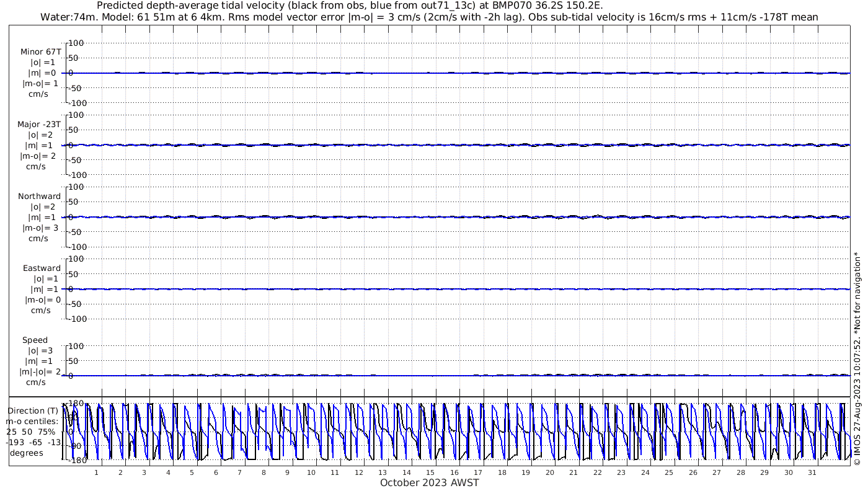Click "|m-o|= 2" in the Major panel
Screen dimensions: 868x496
pyautogui.click(x=38, y=156)
